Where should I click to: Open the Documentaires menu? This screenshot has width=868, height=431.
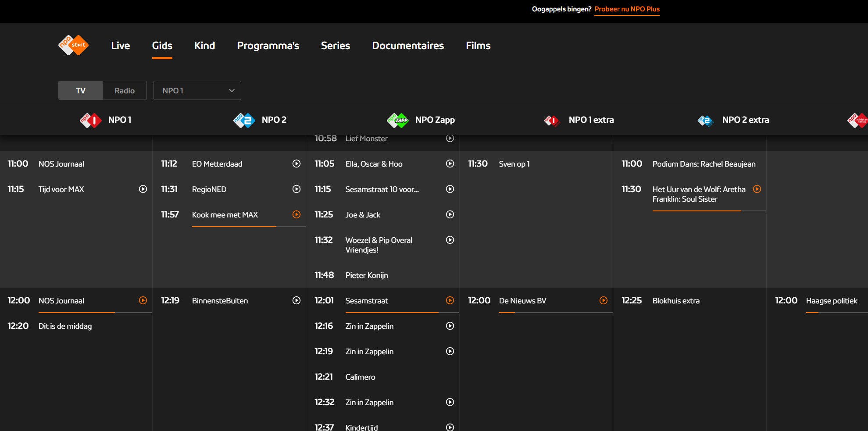(408, 46)
